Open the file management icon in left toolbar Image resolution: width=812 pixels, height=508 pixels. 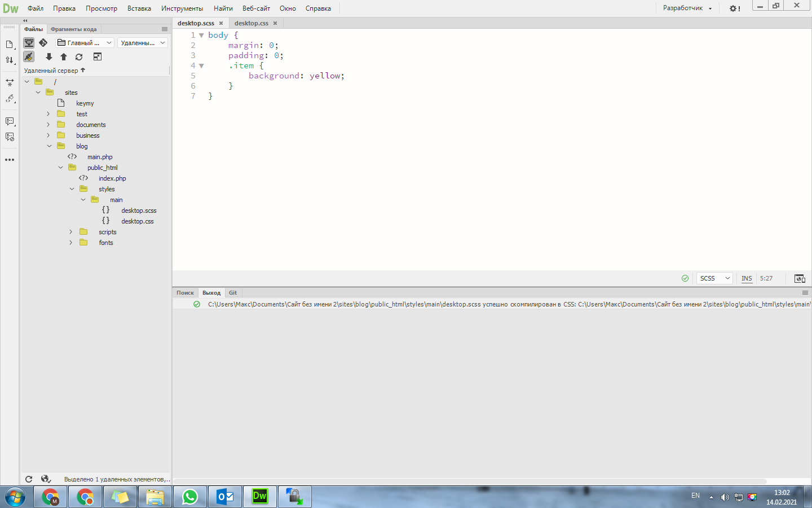[x=10, y=45]
